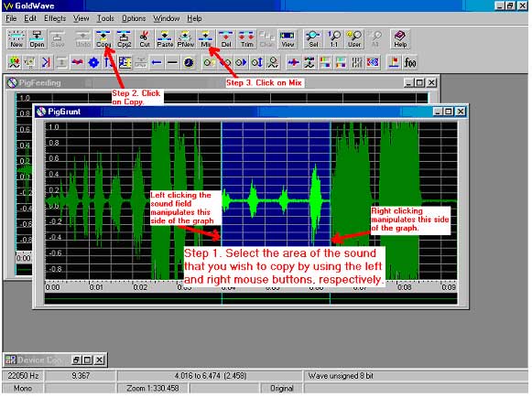Close the PigFeeding window

[x=431, y=82]
